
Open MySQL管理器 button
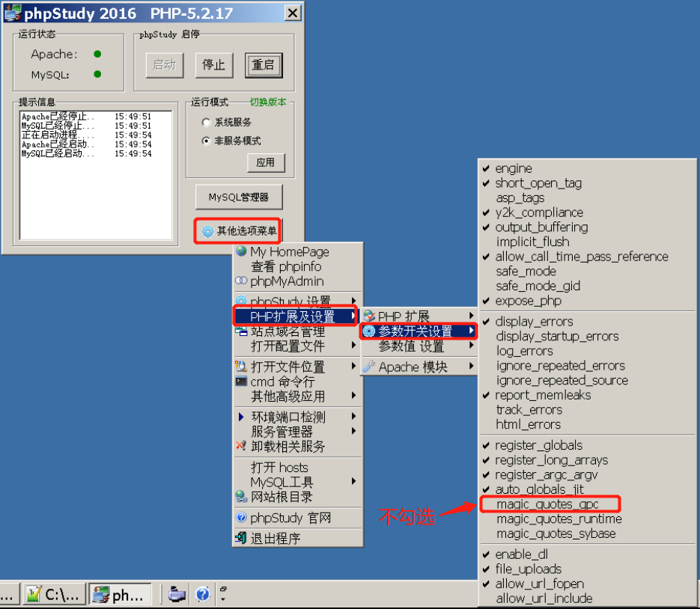pyautogui.click(x=239, y=197)
